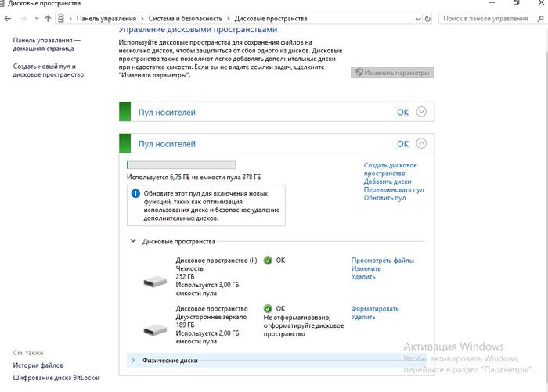Open 'Панель управления' breadcrumb

click(x=106, y=19)
